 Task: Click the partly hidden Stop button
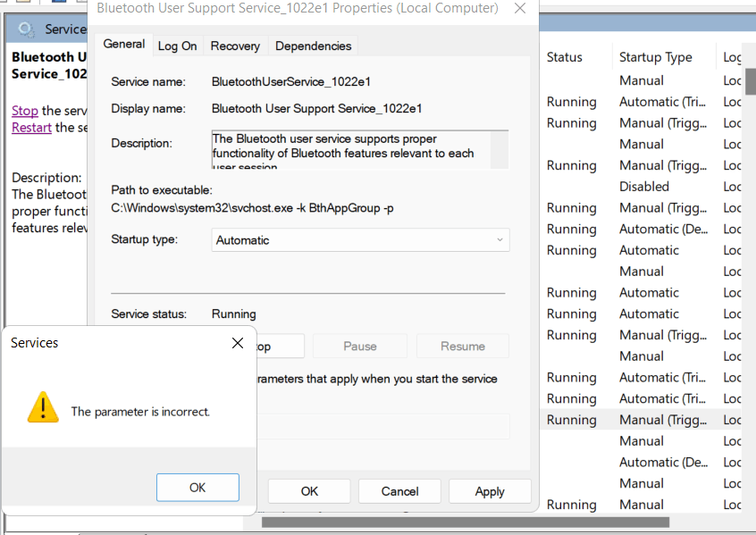(x=280, y=346)
